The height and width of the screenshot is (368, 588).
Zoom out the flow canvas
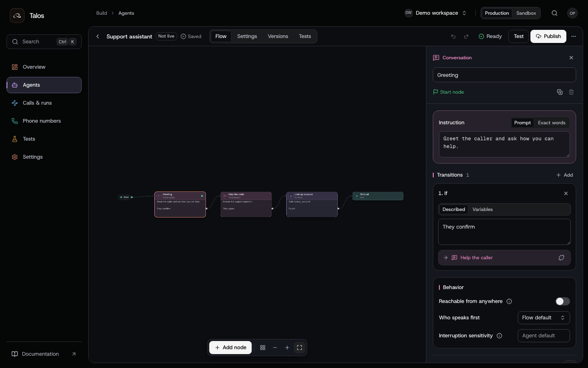(x=275, y=348)
